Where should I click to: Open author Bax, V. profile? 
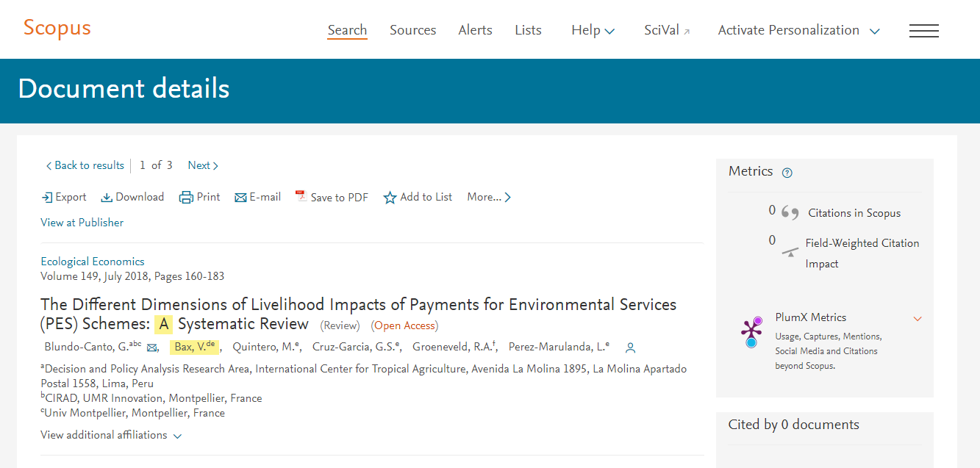pyautogui.click(x=195, y=347)
